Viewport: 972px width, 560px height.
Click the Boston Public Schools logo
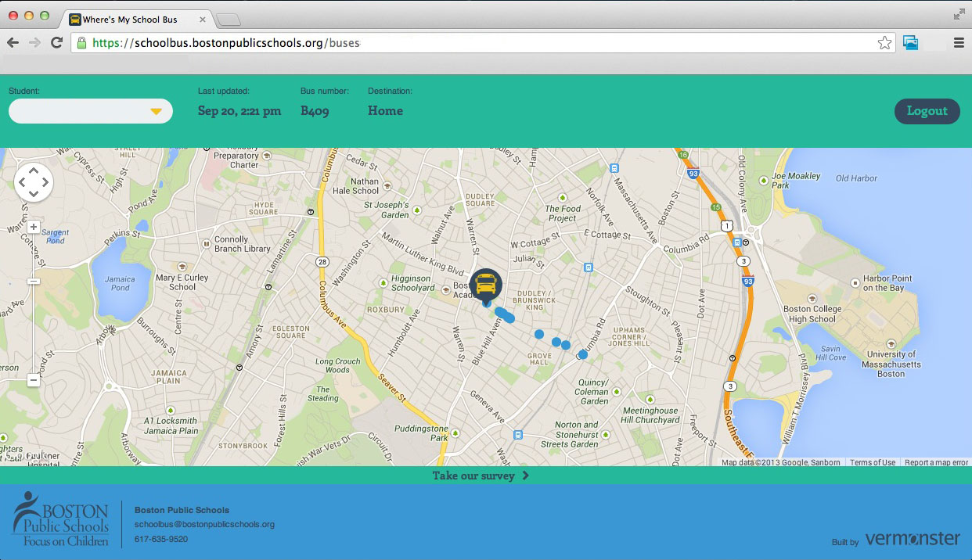[x=60, y=519]
